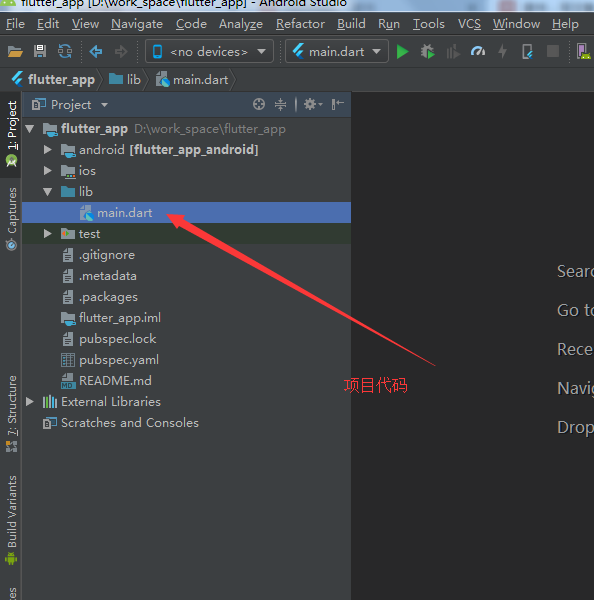594x600 pixels.
Task: Click main.dart in the breadcrumb bar
Action: coord(192,80)
